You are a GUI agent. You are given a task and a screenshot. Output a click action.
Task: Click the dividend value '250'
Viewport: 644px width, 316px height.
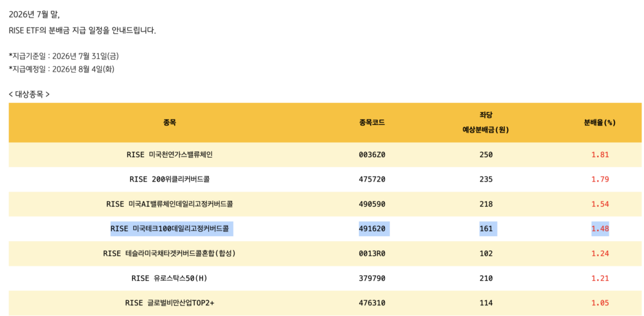pyautogui.click(x=486, y=155)
